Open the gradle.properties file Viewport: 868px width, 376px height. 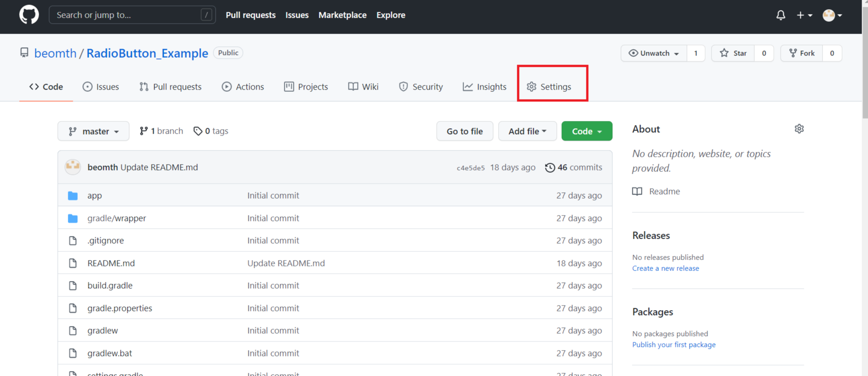pos(120,308)
